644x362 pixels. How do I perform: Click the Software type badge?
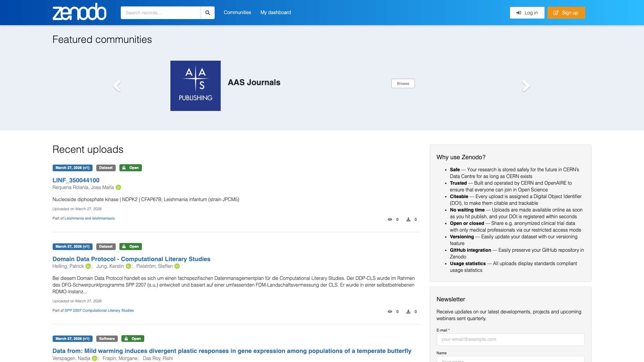(107, 339)
